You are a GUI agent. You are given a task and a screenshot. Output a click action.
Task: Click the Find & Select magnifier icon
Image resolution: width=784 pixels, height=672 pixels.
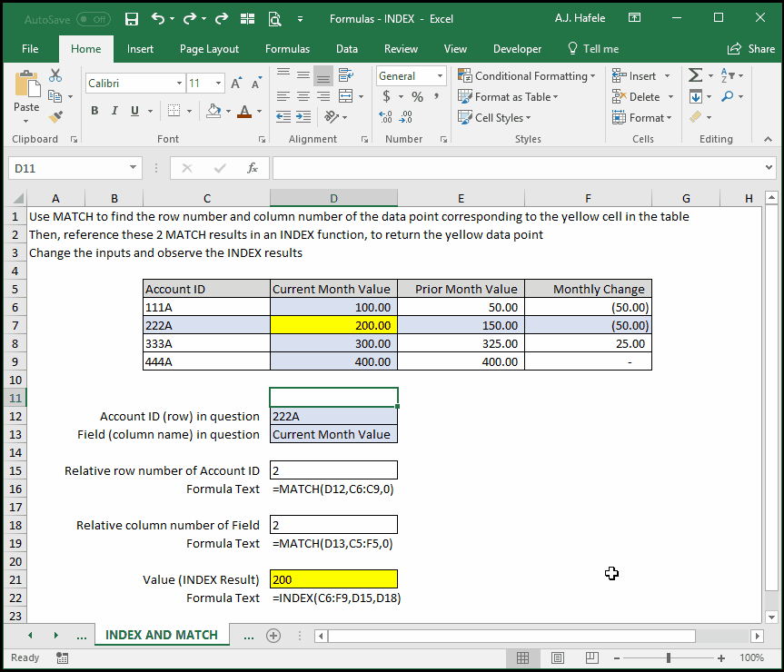click(x=728, y=96)
